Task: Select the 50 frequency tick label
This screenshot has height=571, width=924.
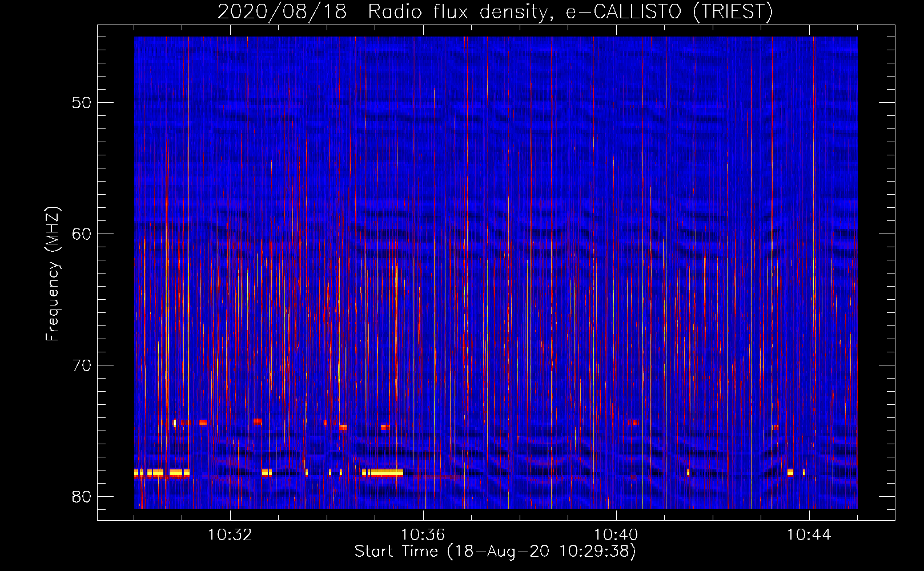Action: click(x=82, y=103)
